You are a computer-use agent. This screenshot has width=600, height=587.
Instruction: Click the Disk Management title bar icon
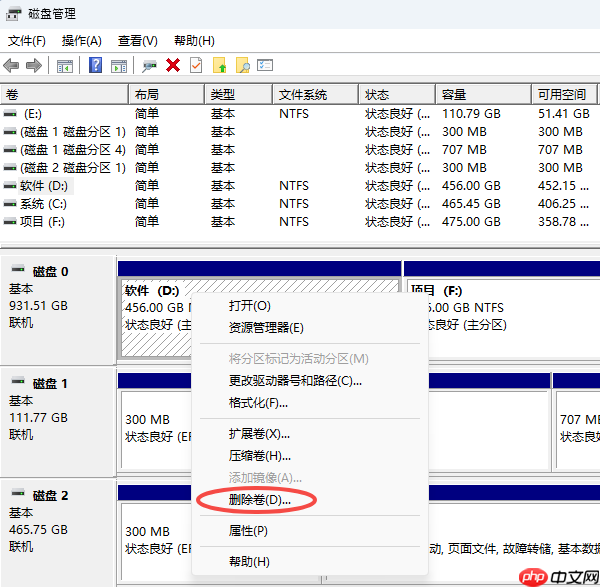coord(13,14)
